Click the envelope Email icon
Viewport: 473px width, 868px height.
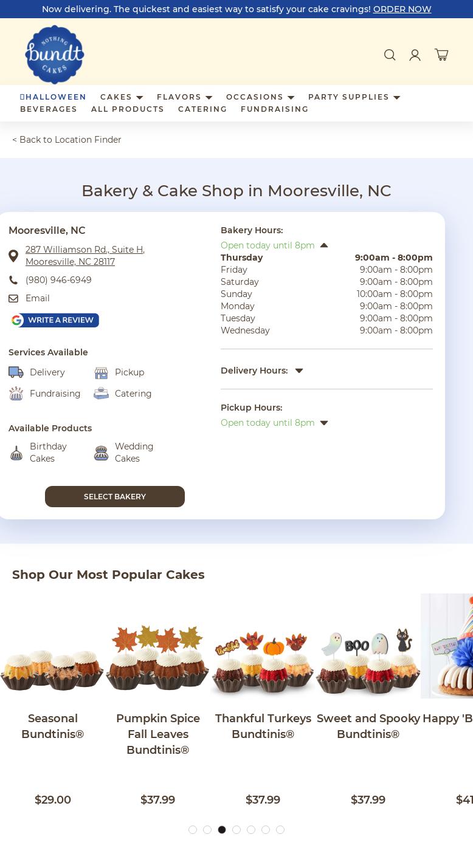coord(13,298)
